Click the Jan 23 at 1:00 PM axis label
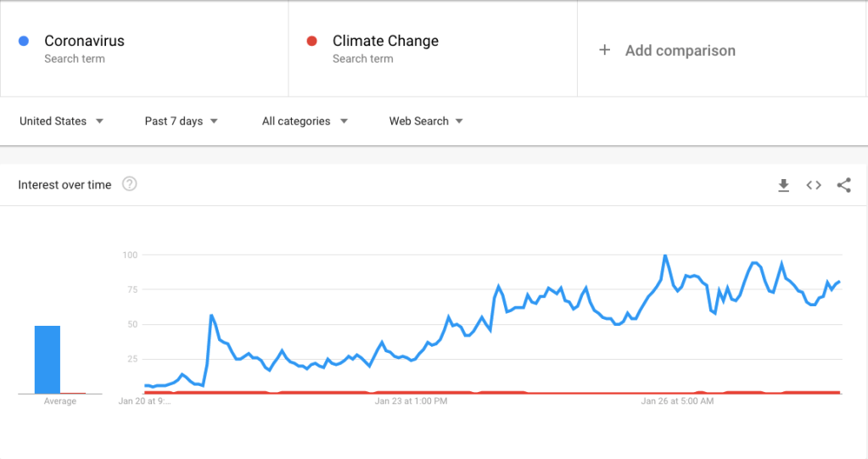This screenshot has width=868, height=459. click(411, 401)
